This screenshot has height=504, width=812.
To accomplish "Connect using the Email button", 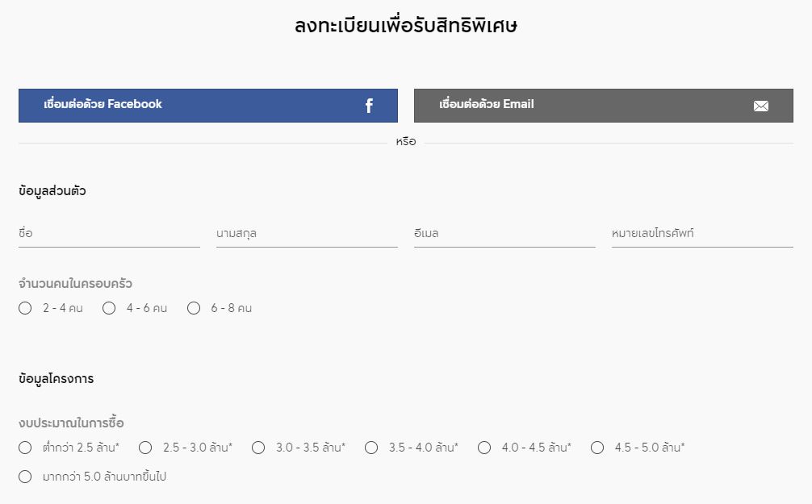I will (603, 106).
